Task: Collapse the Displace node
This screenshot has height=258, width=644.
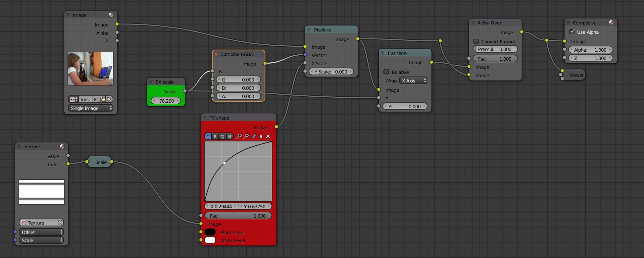Action: [309, 29]
